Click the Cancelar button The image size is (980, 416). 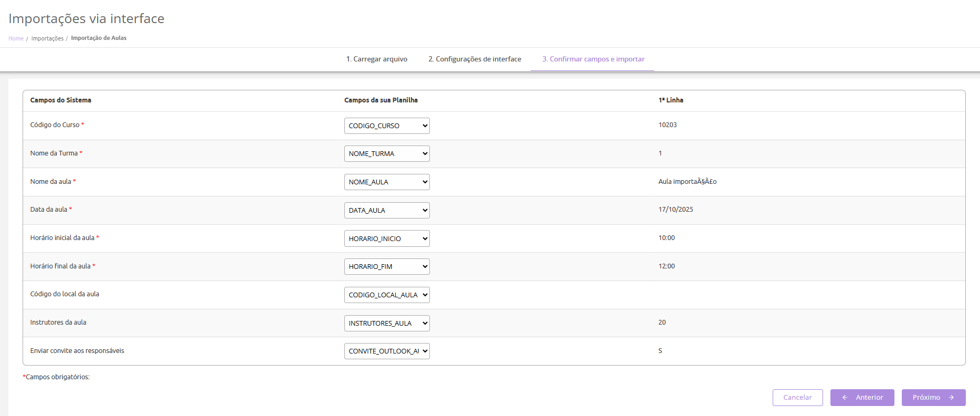[797, 398]
